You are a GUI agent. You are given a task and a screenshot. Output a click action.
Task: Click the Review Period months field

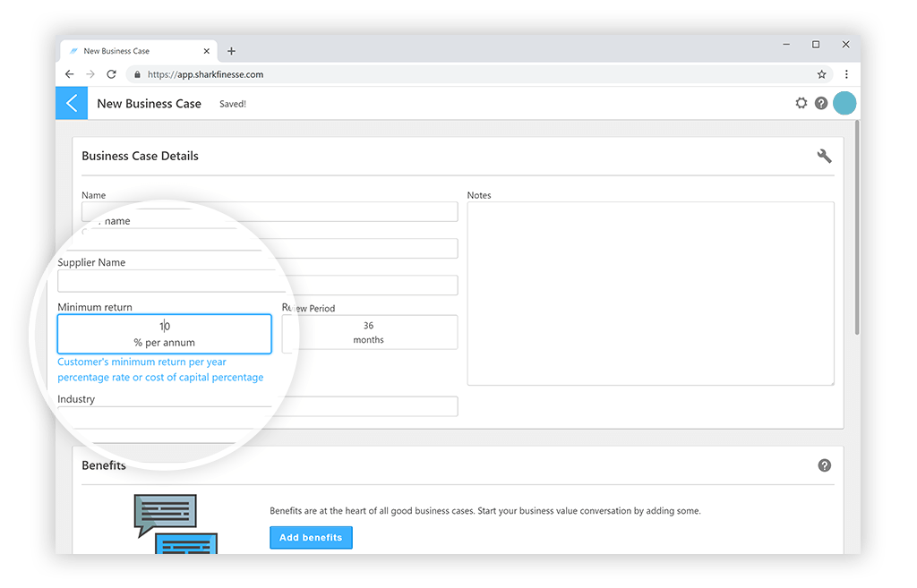(x=369, y=332)
